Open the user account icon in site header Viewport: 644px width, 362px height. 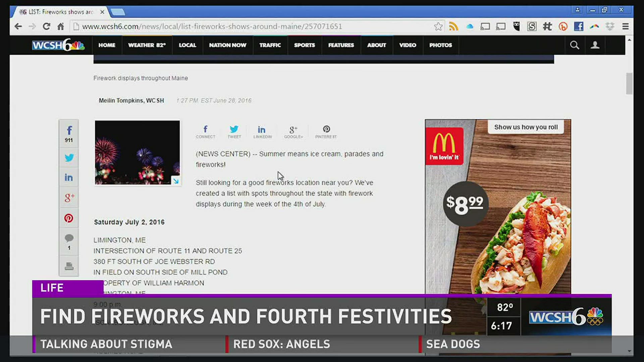[x=595, y=45]
